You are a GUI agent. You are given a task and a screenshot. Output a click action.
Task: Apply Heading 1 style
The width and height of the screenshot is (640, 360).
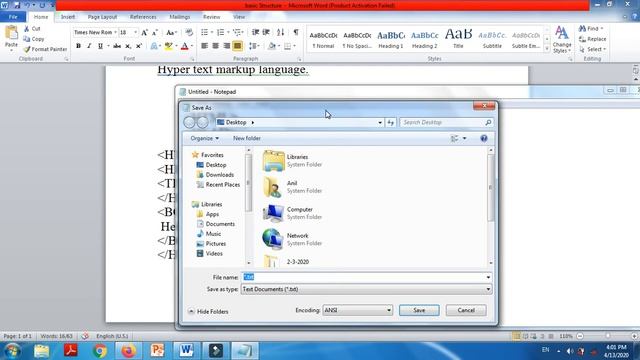[391, 39]
